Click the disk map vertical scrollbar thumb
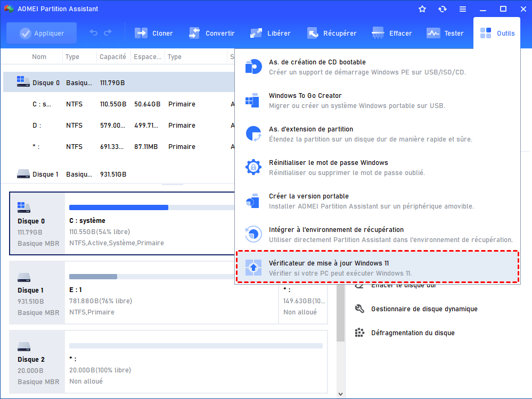 point(341,313)
